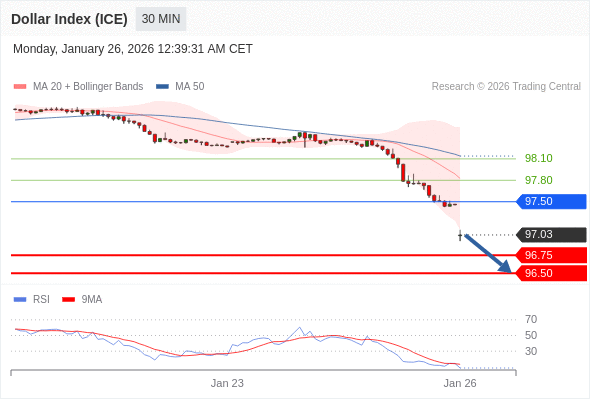Click the RSI 70 level label

(x=531, y=319)
